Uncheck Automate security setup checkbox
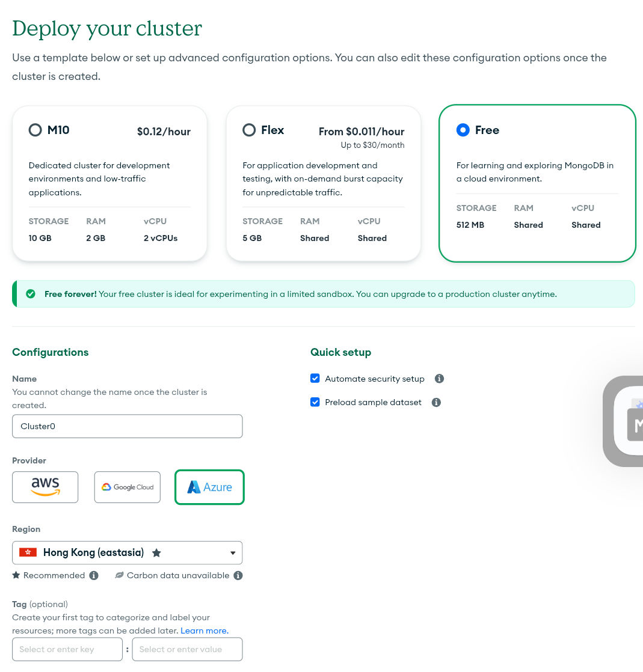The image size is (643, 672). click(x=315, y=379)
